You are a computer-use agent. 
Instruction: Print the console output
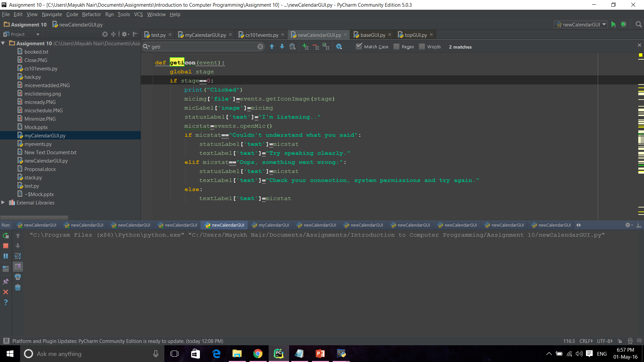(x=18, y=277)
